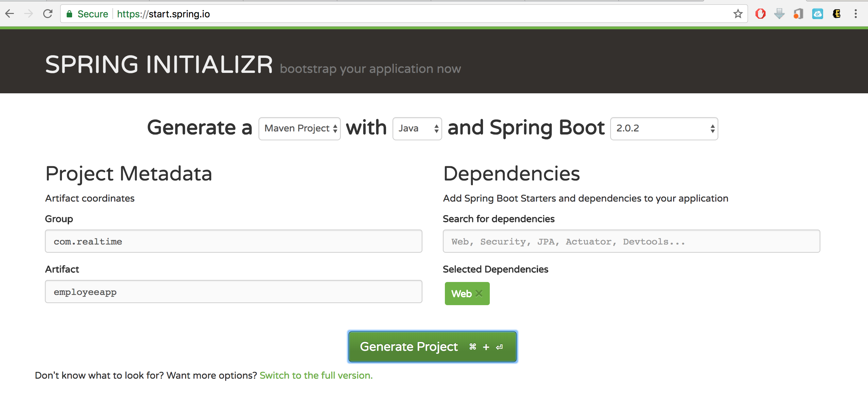
Task: Click the browser forward arrow
Action: 29,14
